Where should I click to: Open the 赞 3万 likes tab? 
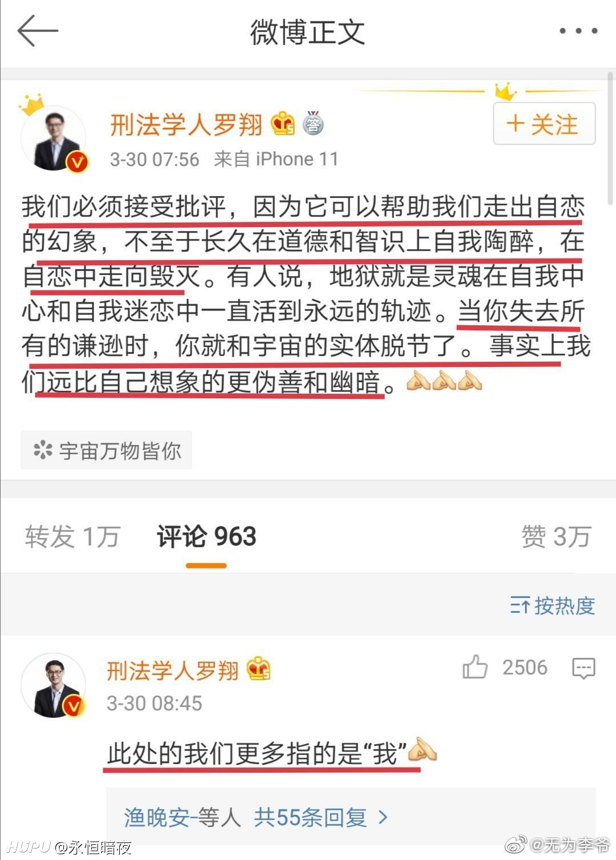coord(556,537)
